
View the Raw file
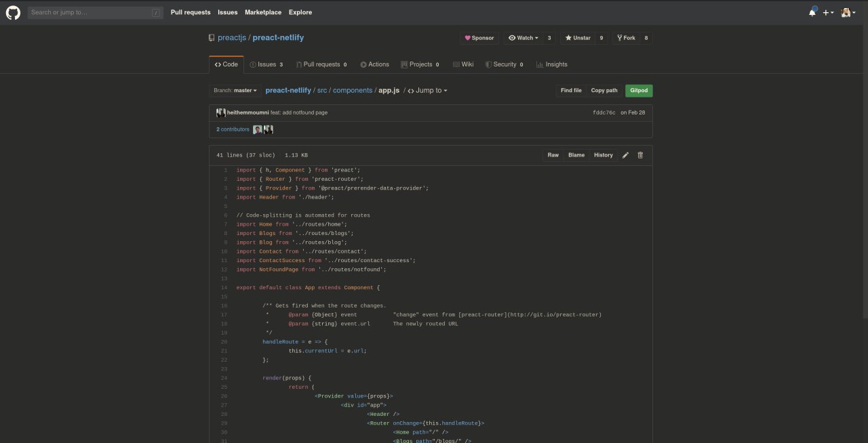(553, 155)
